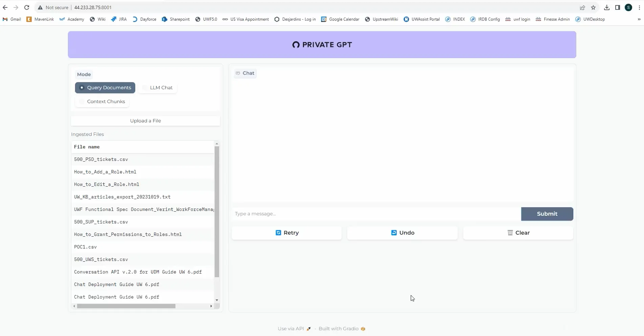Image resolution: width=644 pixels, height=336 pixels.
Task: Click the Ingested Files vertical scrollbar
Action: 217,211
